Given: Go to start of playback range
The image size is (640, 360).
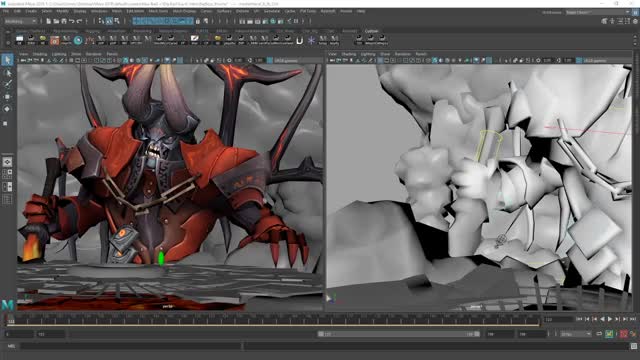Looking at the screenshot, I should [579, 319].
